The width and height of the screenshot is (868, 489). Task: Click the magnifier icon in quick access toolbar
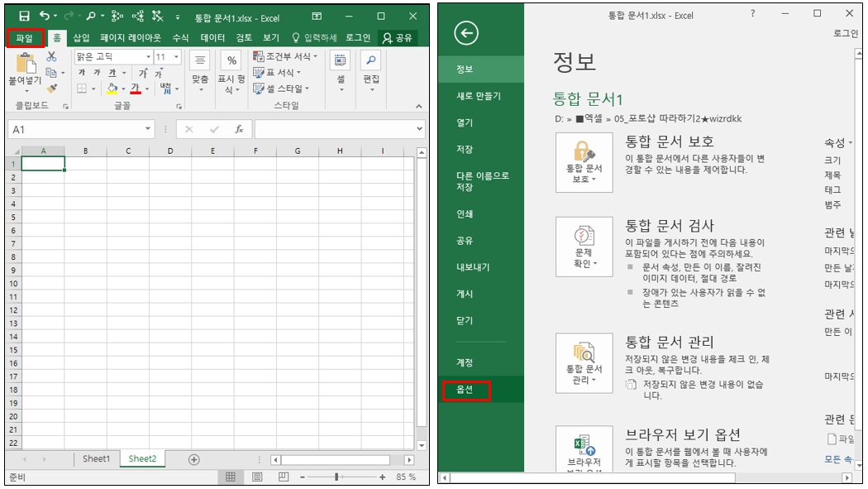pos(91,16)
